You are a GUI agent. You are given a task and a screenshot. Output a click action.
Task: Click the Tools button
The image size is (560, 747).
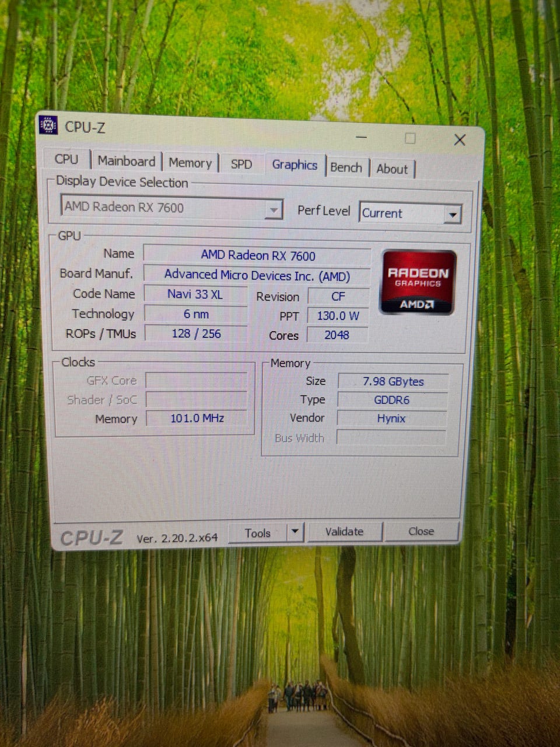(258, 533)
